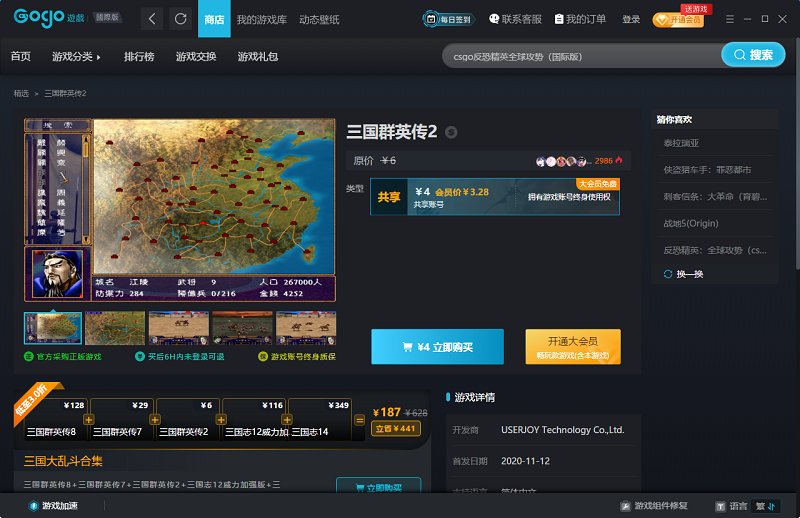Click the 登录 login link
Screen dimensions: 800x518
pyautogui.click(x=631, y=19)
